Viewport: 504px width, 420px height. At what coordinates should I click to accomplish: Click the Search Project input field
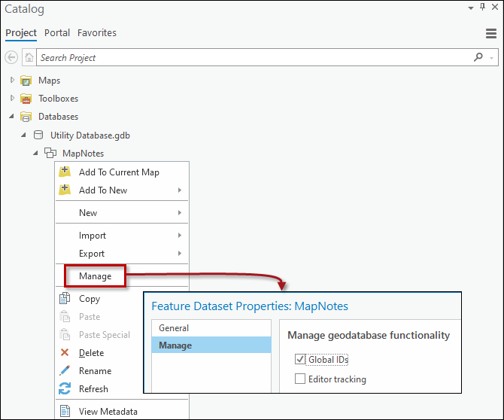tap(254, 57)
